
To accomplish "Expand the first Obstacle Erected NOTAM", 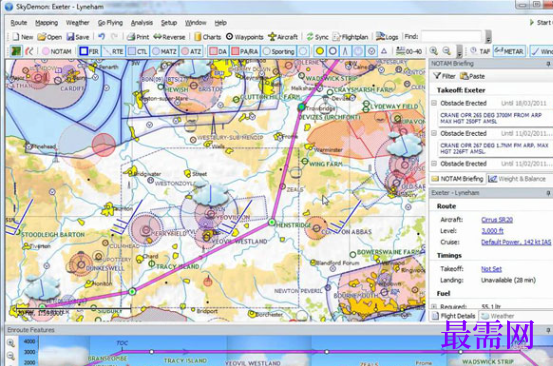I will tap(434, 103).
